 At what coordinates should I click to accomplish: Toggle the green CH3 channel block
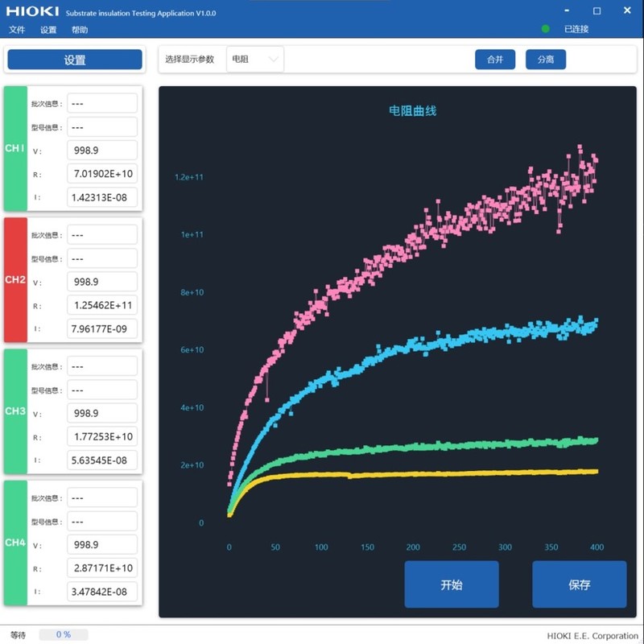(15, 411)
